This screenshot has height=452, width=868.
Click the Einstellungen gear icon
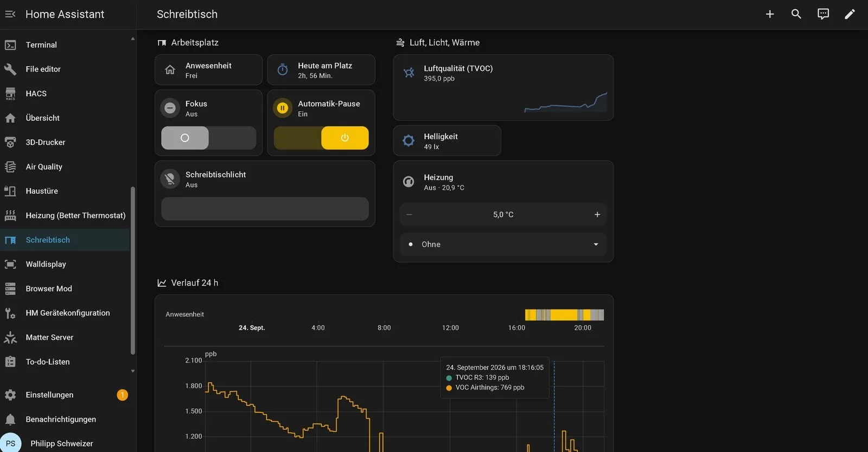click(10, 395)
